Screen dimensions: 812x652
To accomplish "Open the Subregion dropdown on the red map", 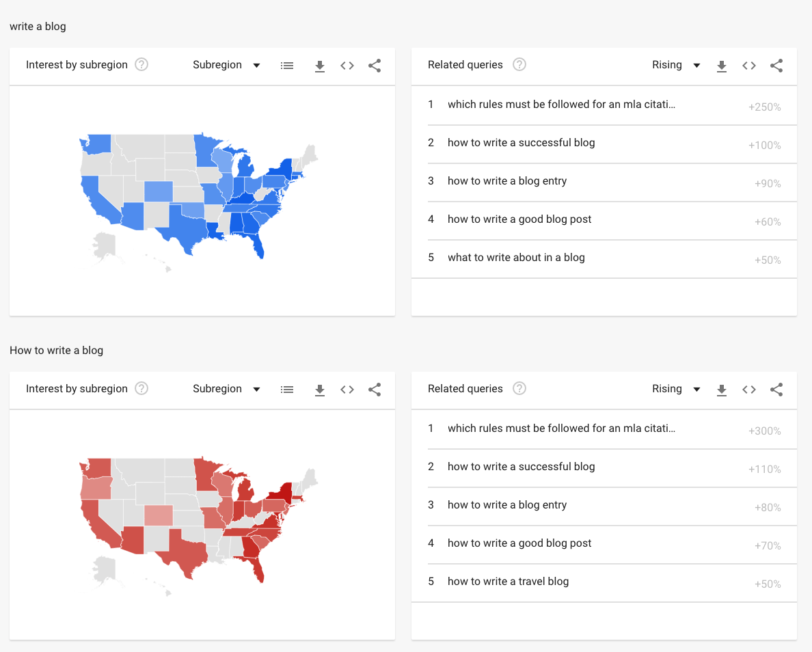I will 227,389.
